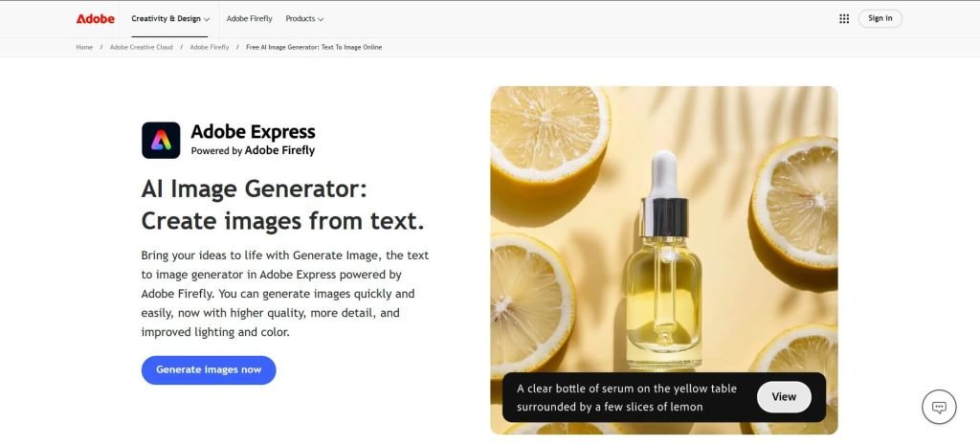Open Adobe Firefly breadcrumb link
Image resolution: width=980 pixels, height=445 pixels.
[x=210, y=48]
